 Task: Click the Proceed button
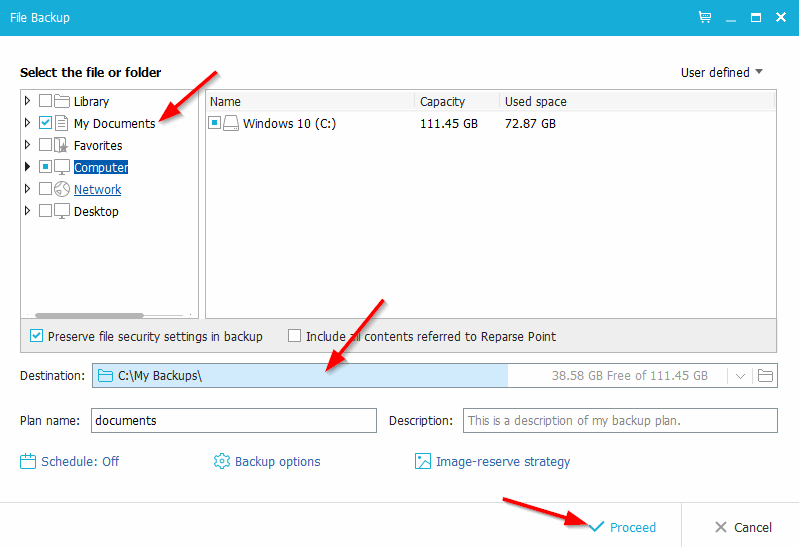pos(622,527)
